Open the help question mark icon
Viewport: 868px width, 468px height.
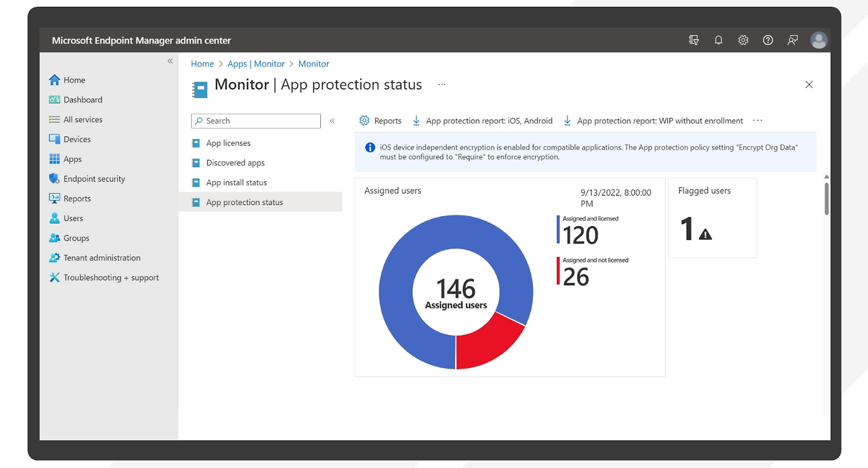(768, 40)
